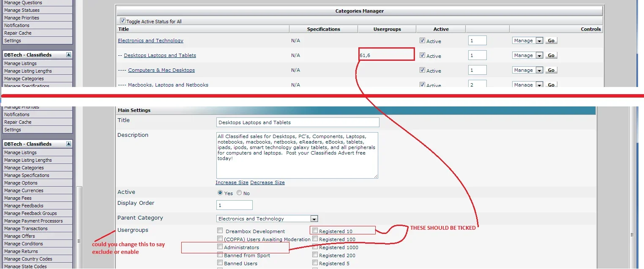Image resolution: width=644 pixels, height=269 pixels.
Task: Click Decrease Size under the description
Action: pos(267,182)
